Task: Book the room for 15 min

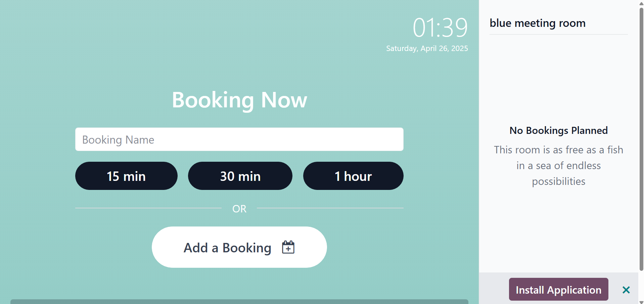Action: [126, 176]
